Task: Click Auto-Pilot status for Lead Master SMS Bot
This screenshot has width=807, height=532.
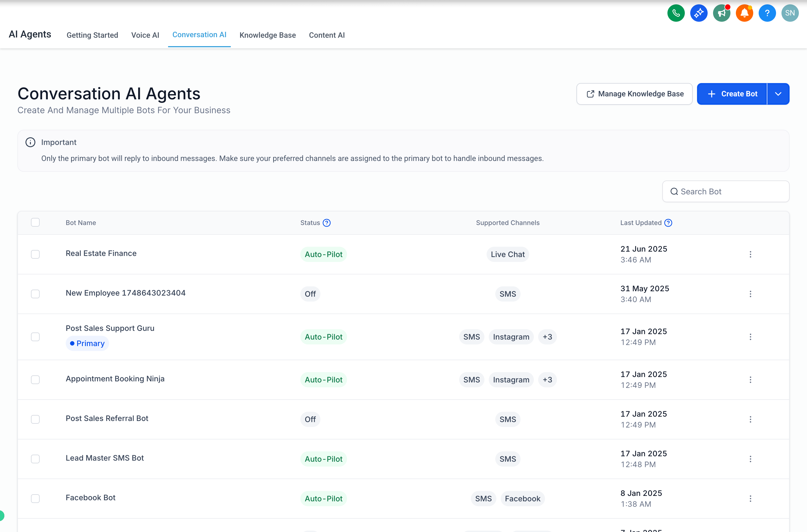Action: pyautogui.click(x=323, y=459)
